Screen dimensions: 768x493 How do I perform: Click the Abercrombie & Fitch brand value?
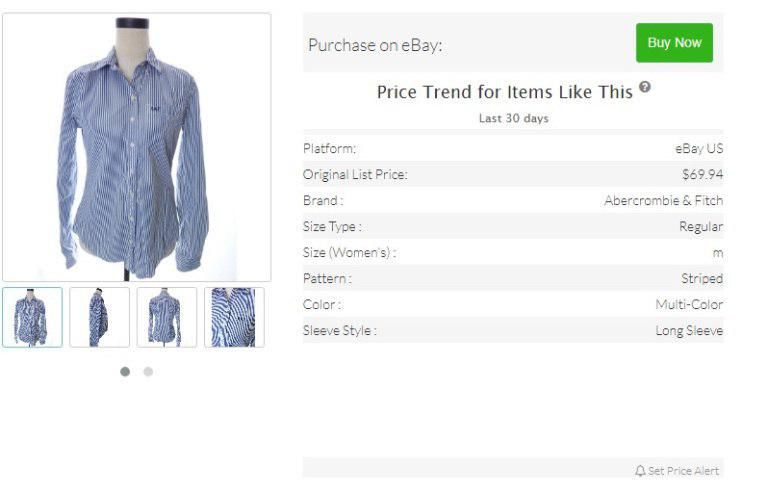[x=663, y=200]
